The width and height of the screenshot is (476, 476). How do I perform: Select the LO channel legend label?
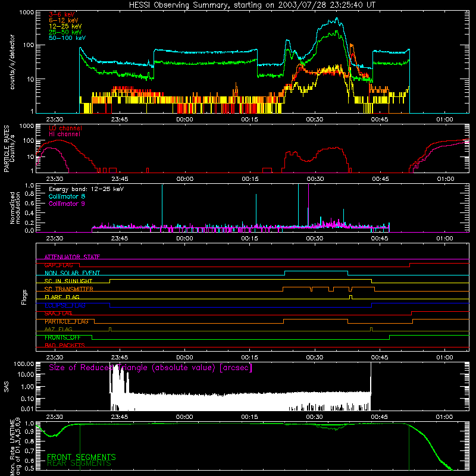pos(65,128)
